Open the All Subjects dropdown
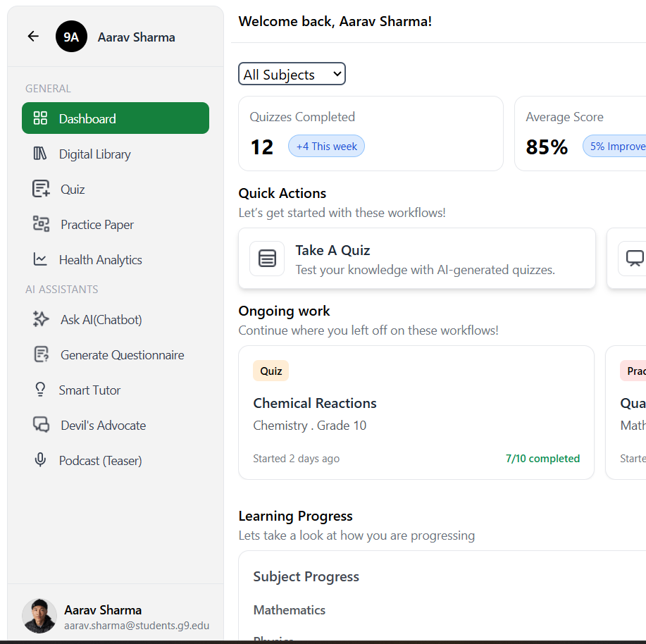The height and width of the screenshot is (644, 646). (292, 74)
